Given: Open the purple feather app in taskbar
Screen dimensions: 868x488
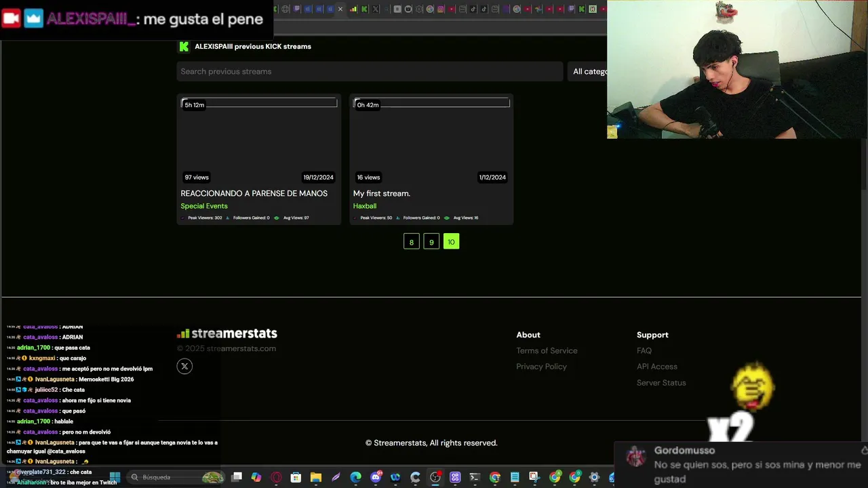Looking at the screenshot, I should pyautogui.click(x=336, y=477).
